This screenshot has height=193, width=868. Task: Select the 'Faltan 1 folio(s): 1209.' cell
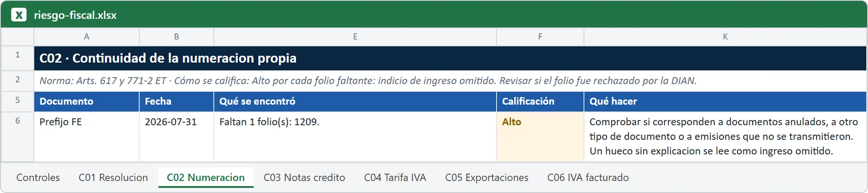tap(355, 137)
